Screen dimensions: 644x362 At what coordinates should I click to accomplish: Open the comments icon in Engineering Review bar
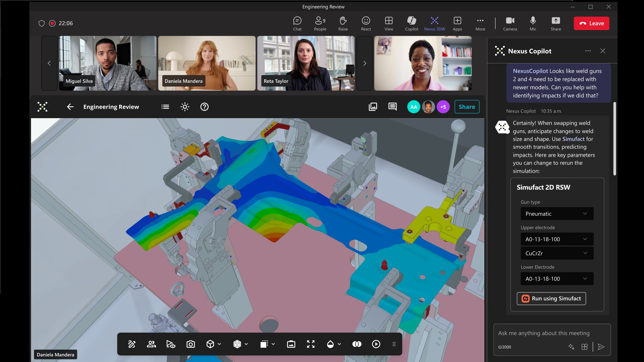click(x=392, y=107)
